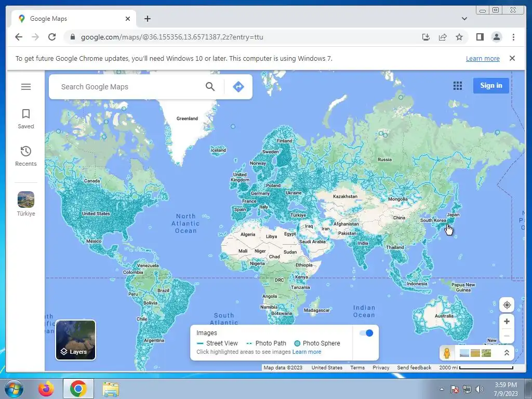Open the imagery thumbnails strip
This screenshot has width=532, height=399.
475,353
